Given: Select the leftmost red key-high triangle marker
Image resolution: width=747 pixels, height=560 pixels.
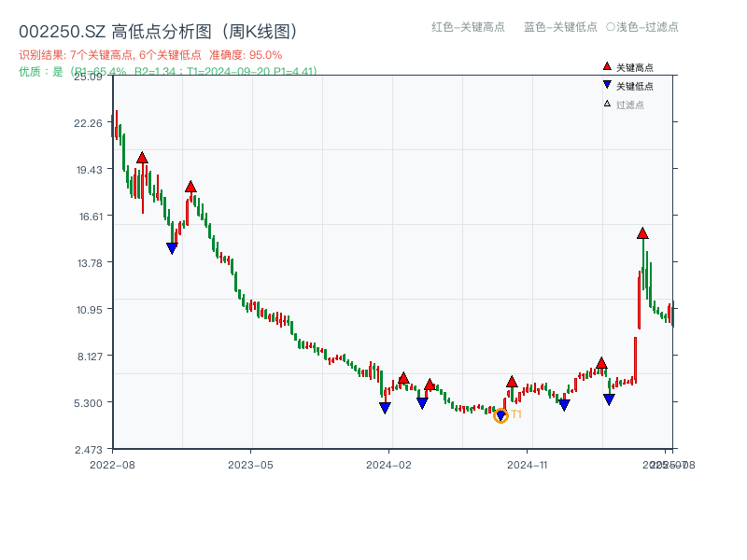Looking at the screenshot, I should [142, 158].
